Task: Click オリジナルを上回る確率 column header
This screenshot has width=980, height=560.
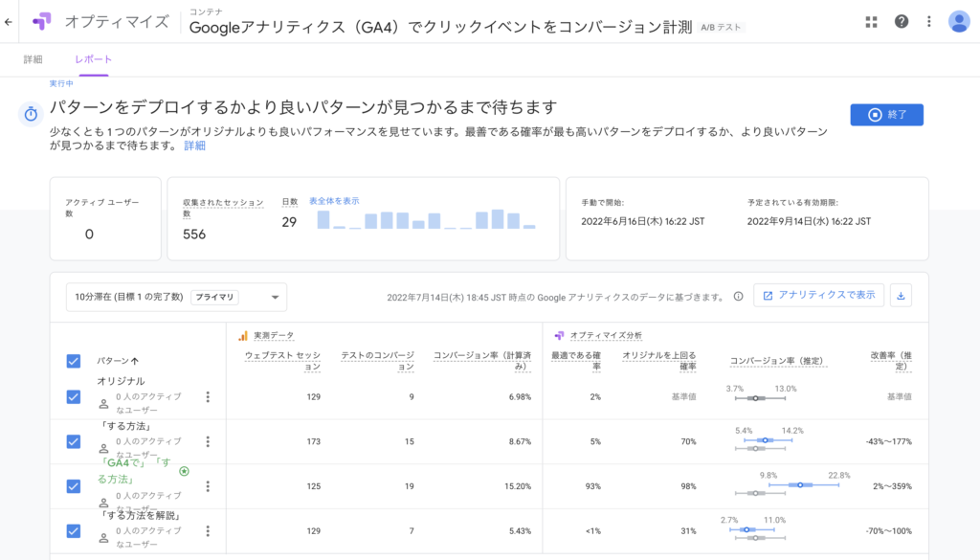Action: tap(658, 361)
